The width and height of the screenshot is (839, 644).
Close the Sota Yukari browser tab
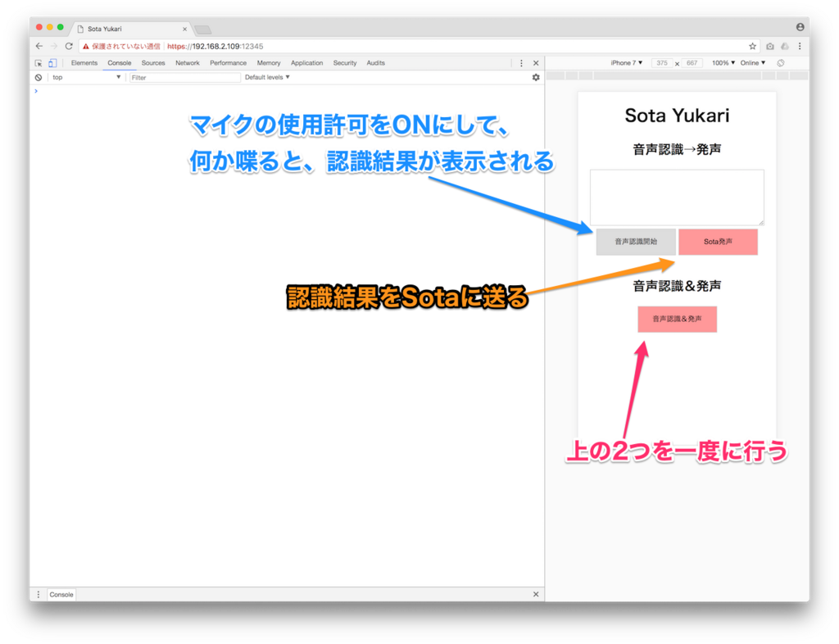(184, 29)
